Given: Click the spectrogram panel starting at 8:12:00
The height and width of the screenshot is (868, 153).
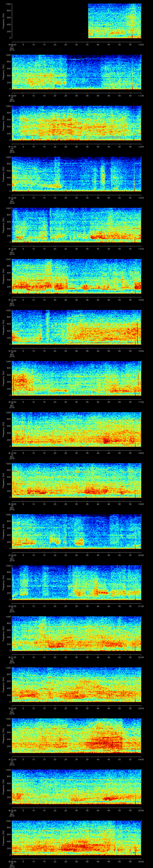Looking at the screenshot, I should (x=77, y=174).
